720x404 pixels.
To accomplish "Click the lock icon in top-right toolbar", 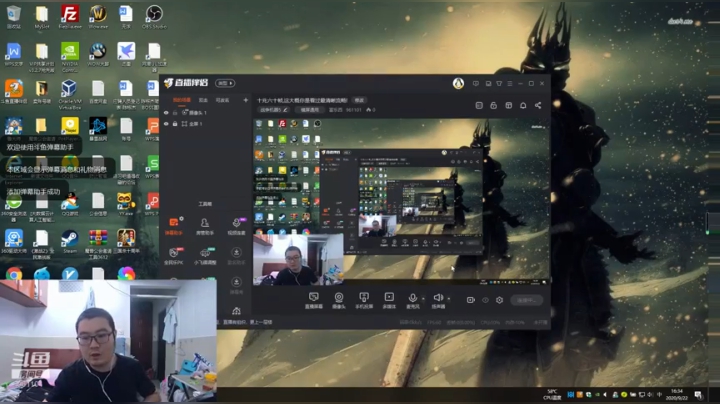I will (494, 105).
